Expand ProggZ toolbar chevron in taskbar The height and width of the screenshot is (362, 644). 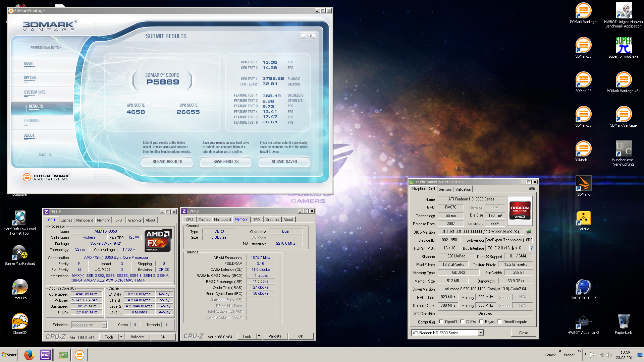[579, 351]
